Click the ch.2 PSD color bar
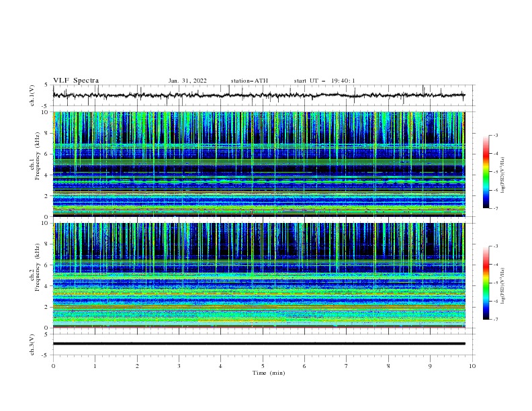This screenshot has width=532, height=411. (x=486, y=283)
